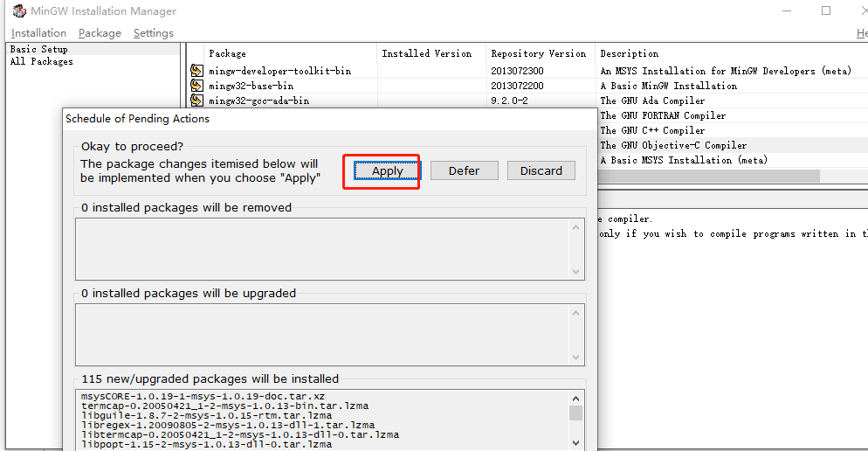
Task: Select the mingw-developer-toolkit-bin package name
Action: 279,71
